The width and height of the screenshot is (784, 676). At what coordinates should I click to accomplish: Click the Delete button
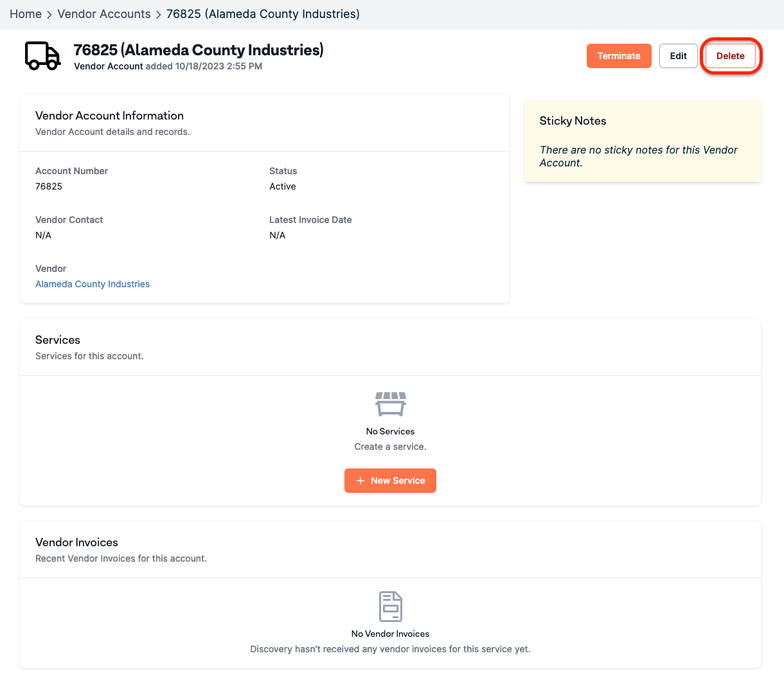tap(731, 56)
